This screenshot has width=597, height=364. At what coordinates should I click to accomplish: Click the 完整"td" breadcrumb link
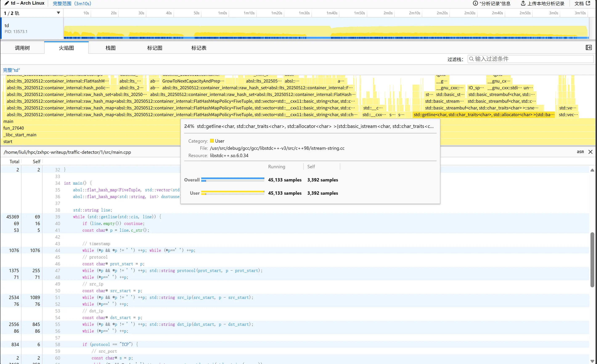(x=11, y=70)
